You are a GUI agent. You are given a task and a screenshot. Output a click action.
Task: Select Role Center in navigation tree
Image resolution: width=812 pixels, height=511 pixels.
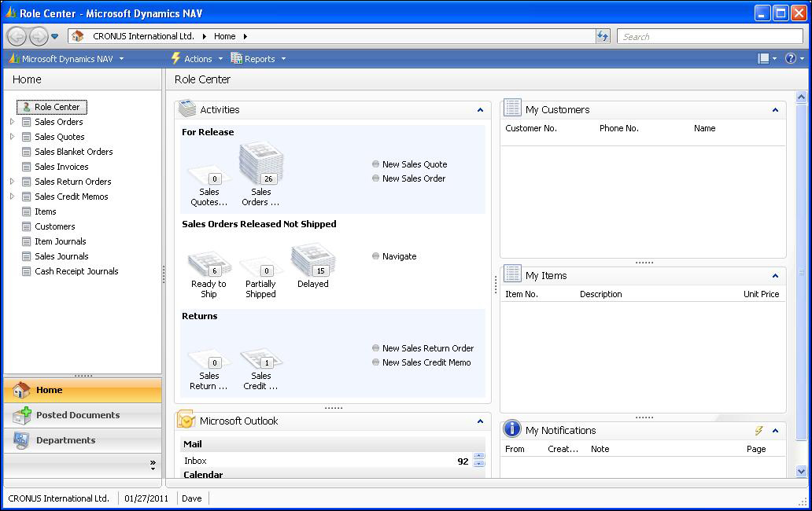52,107
